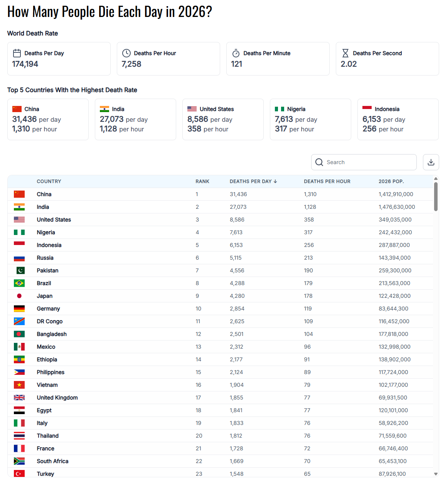
Task: Click the hourglass icon beside Deaths Per Second
Action: (345, 53)
